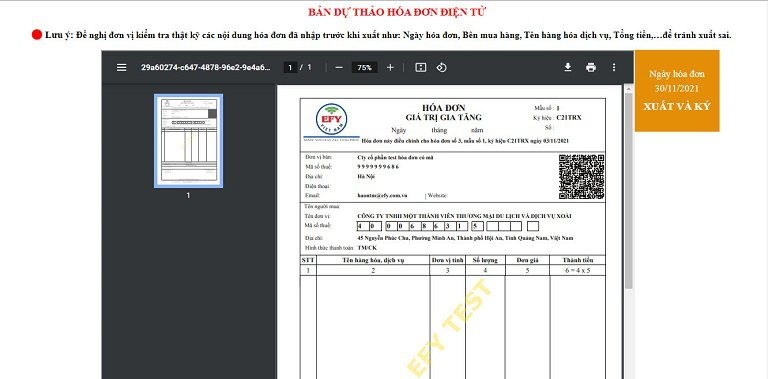Click the PDF file name 29a60274-c647...

pos(206,68)
